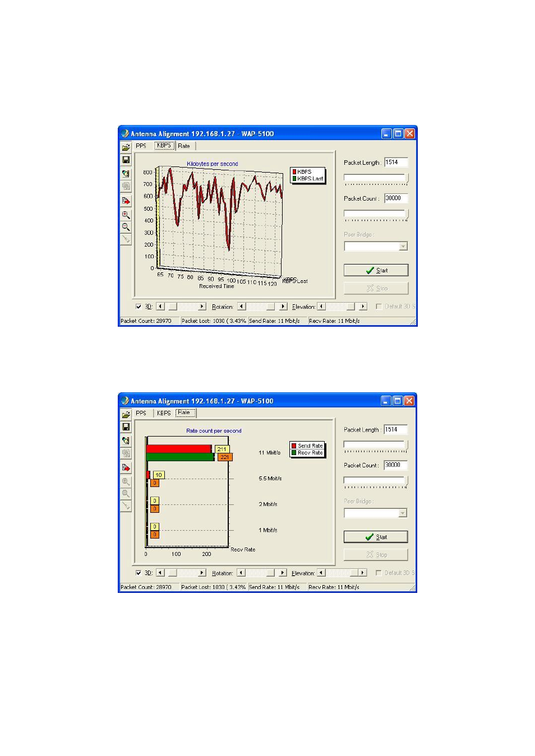
Task: Click the Start button in the Rate window
Action: (x=376, y=537)
